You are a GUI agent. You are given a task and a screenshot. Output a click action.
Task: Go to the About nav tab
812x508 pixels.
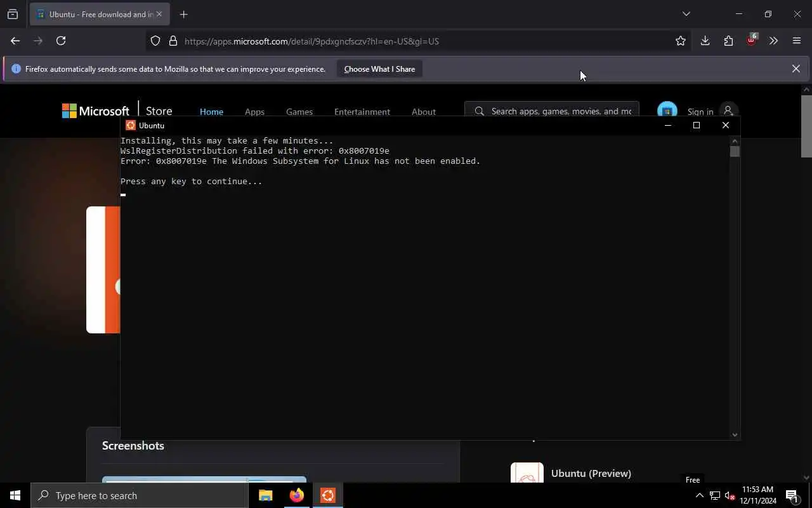tap(424, 112)
